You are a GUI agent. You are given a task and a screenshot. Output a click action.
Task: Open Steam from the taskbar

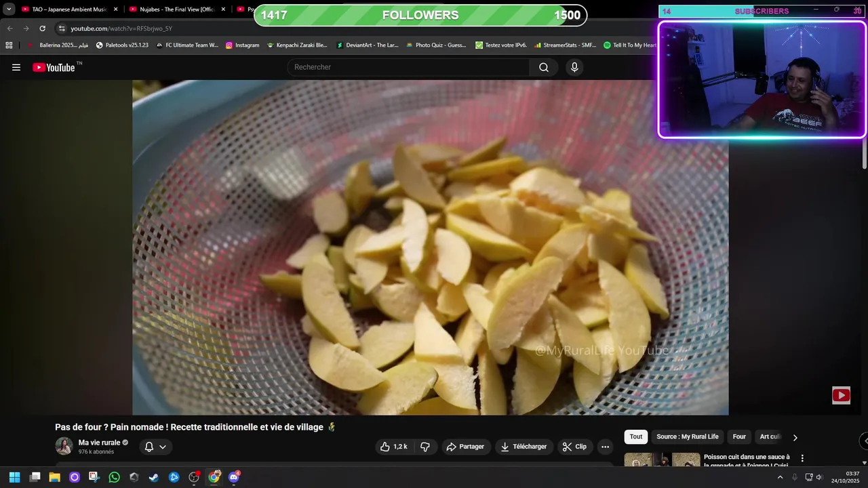154,477
